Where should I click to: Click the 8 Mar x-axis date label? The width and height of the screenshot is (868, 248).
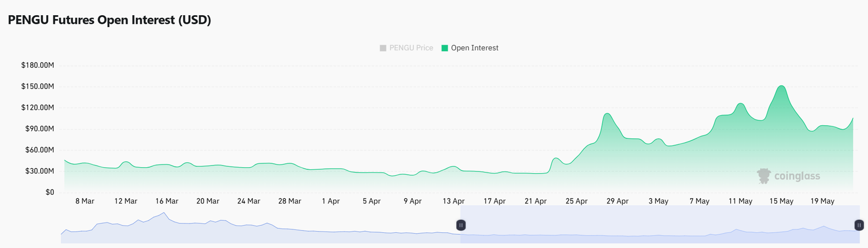(x=85, y=201)
